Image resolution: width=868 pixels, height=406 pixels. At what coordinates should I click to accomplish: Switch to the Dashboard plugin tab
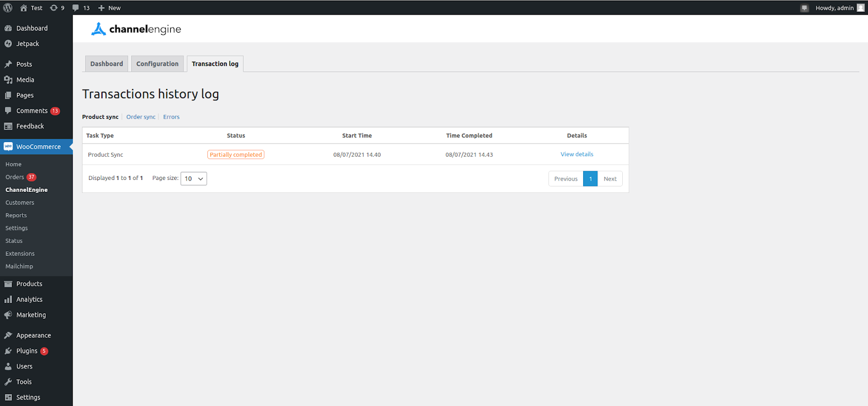(106, 64)
